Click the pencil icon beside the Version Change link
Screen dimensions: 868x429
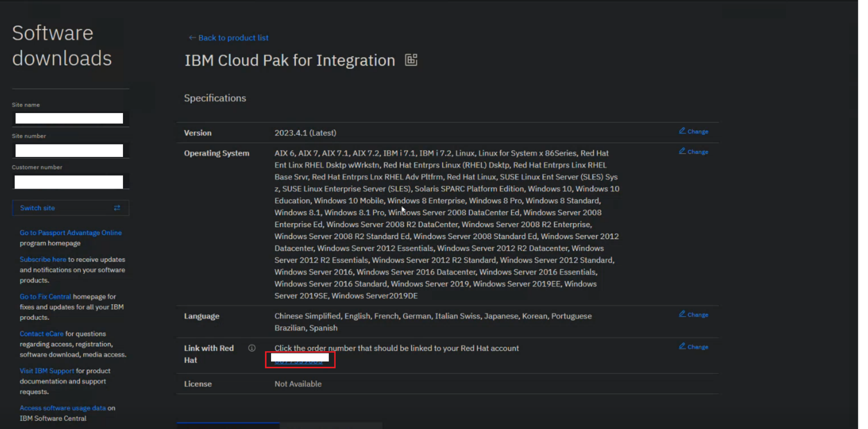click(x=682, y=131)
